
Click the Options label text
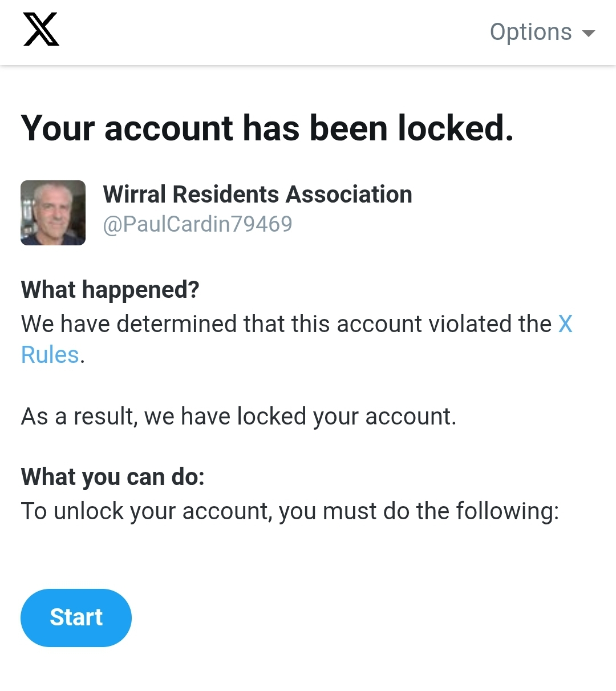530,32
